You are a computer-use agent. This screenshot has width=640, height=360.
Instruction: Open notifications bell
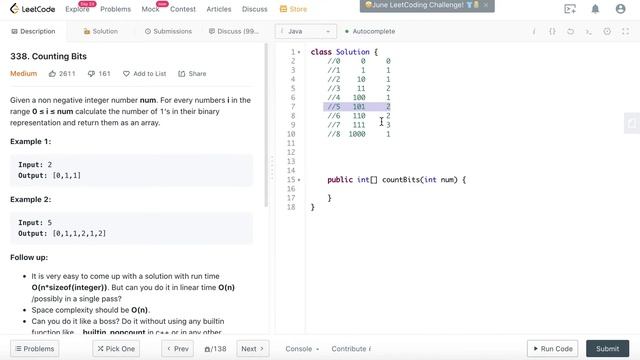595,9
